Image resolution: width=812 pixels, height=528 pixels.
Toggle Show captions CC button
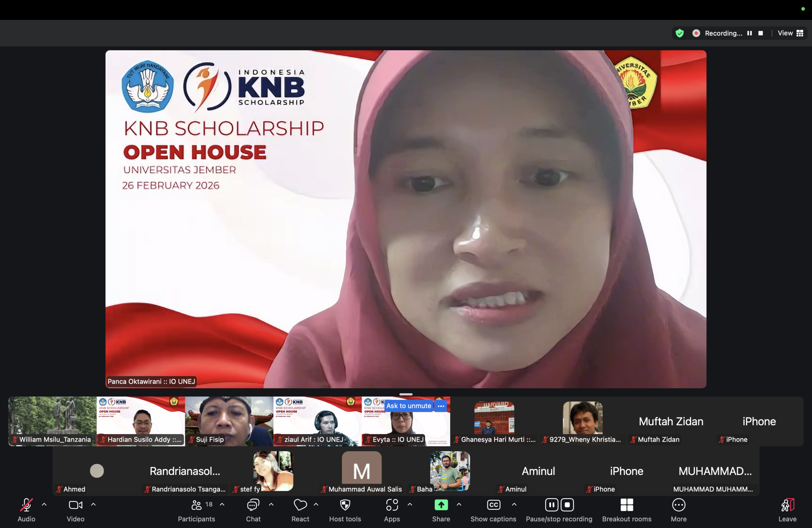pyautogui.click(x=493, y=505)
